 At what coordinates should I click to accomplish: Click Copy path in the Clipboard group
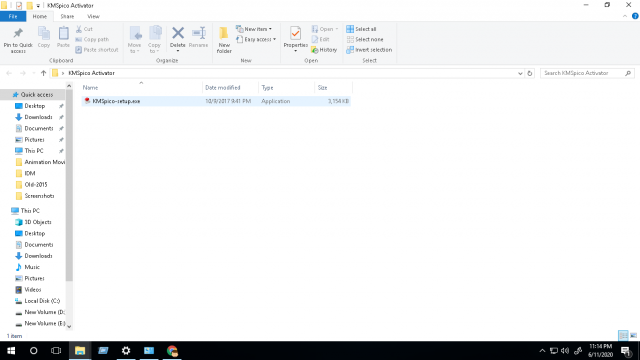point(92,40)
